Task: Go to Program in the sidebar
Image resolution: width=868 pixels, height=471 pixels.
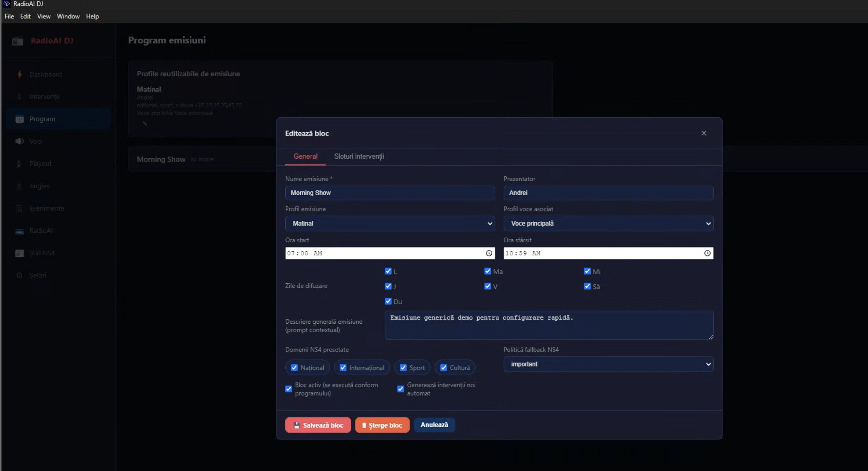Action: 58,119
